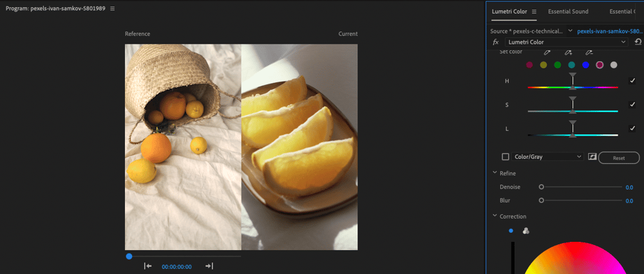Select the add color eyedropper
This screenshot has width=644, height=274.
click(x=568, y=52)
